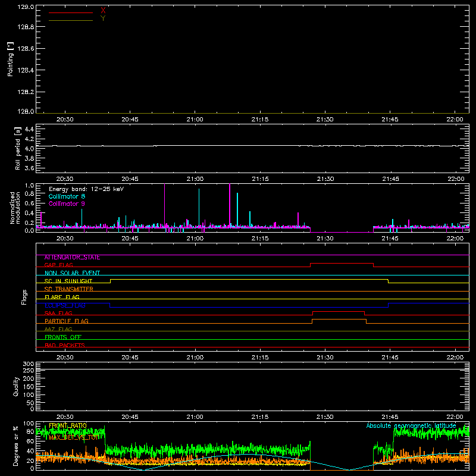Select the Absolute geomagnetic latitude label
Image resolution: width=476 pixels, height=476 pixels.
[411, 425]
